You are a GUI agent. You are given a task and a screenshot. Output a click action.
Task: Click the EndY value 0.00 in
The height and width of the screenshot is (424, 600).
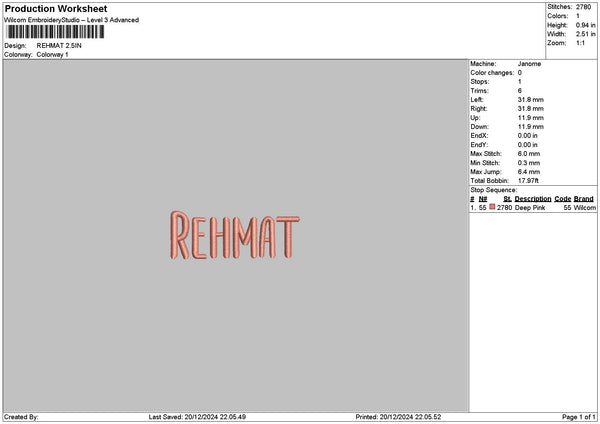(528, 145)
